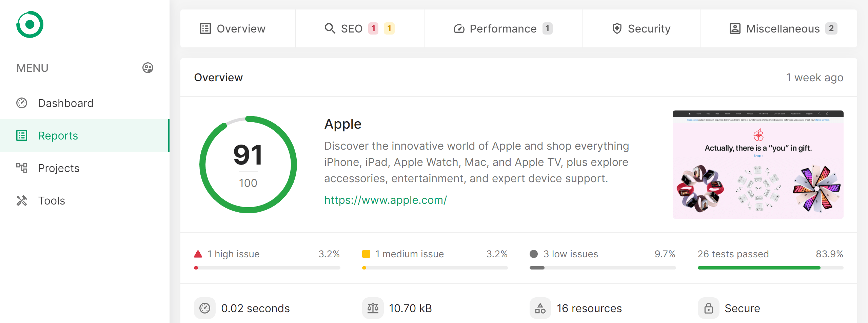Select the Overview tab
Image resolution: width=868 pixels, height=323 pixels.
coord(233,28)
